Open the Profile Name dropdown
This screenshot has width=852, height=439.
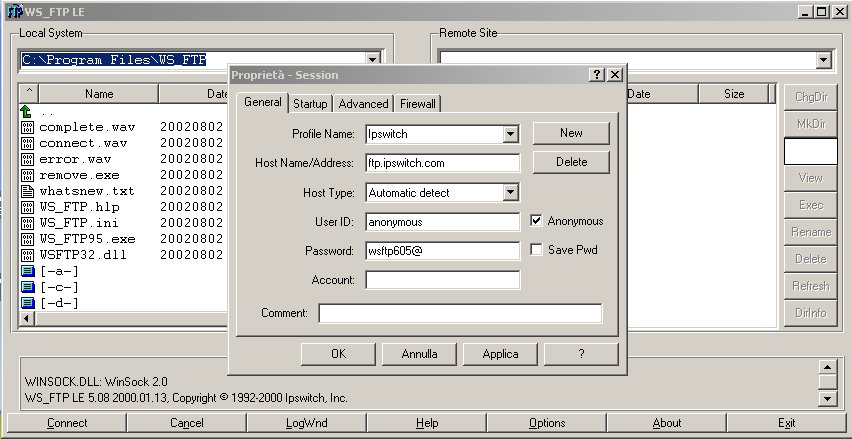pyautogui.click(x=510, y=134)
